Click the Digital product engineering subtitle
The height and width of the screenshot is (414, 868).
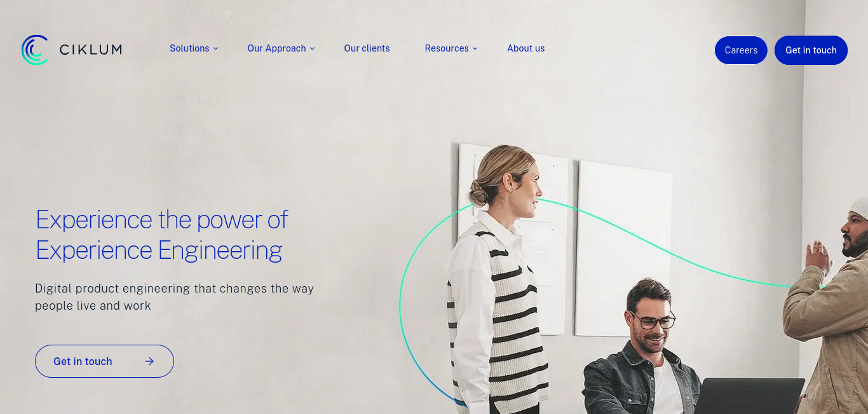tap(175, 297)
